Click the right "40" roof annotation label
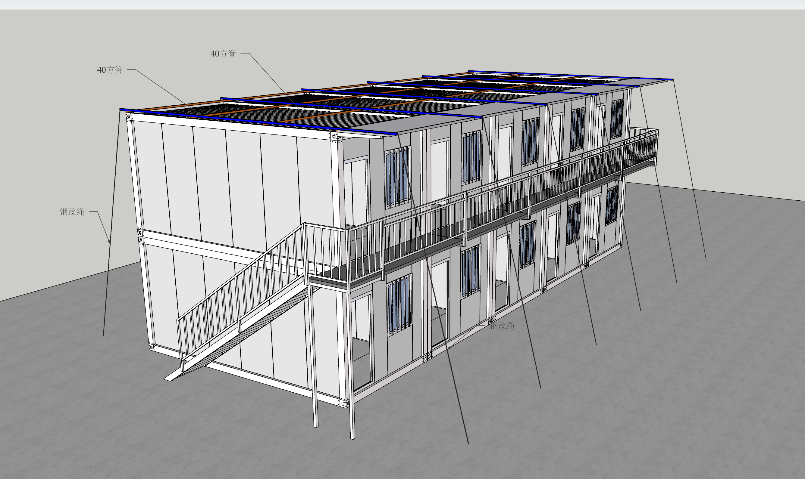This screenshot has height=479, width=805. coord(224,52)
